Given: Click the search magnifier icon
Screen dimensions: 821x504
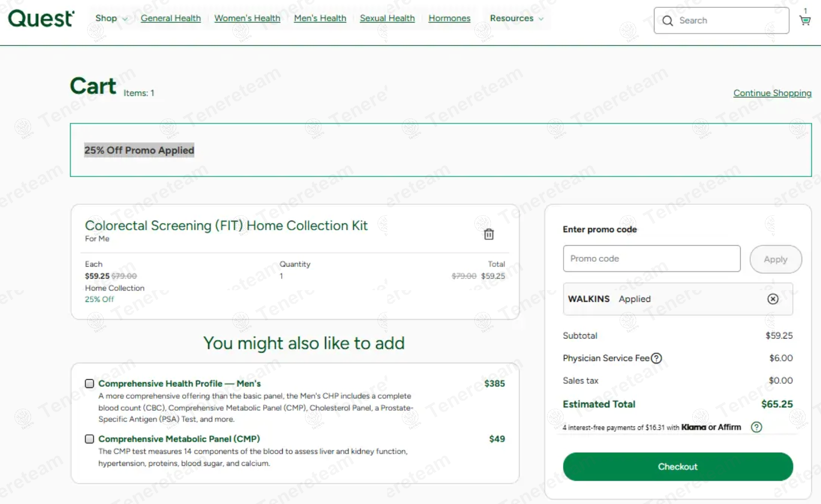Looking at the screenshot, I should coord(668,21).
